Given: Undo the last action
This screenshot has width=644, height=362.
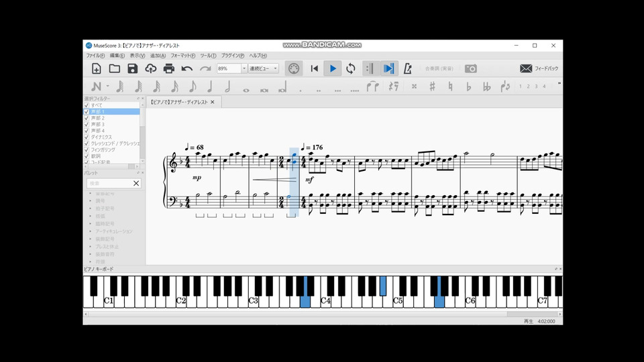Looking at the screenshot, I should point(187,68).
